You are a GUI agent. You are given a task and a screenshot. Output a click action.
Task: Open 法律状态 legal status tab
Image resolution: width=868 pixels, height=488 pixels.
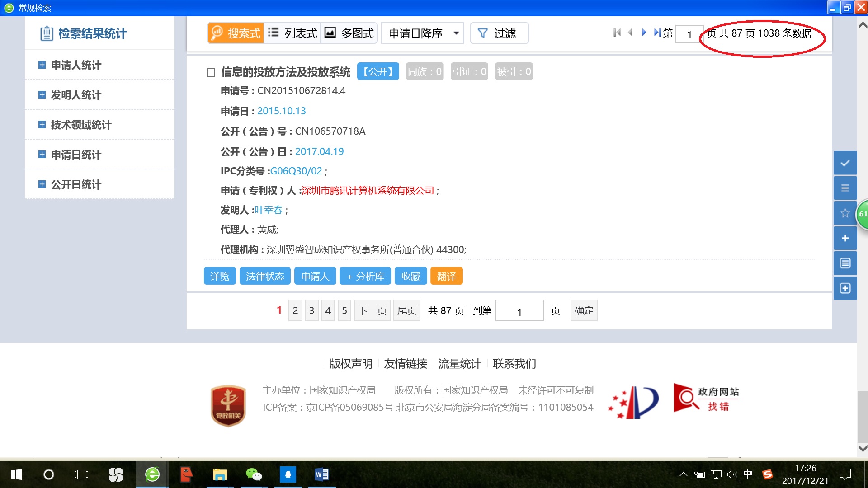[264, 276]
